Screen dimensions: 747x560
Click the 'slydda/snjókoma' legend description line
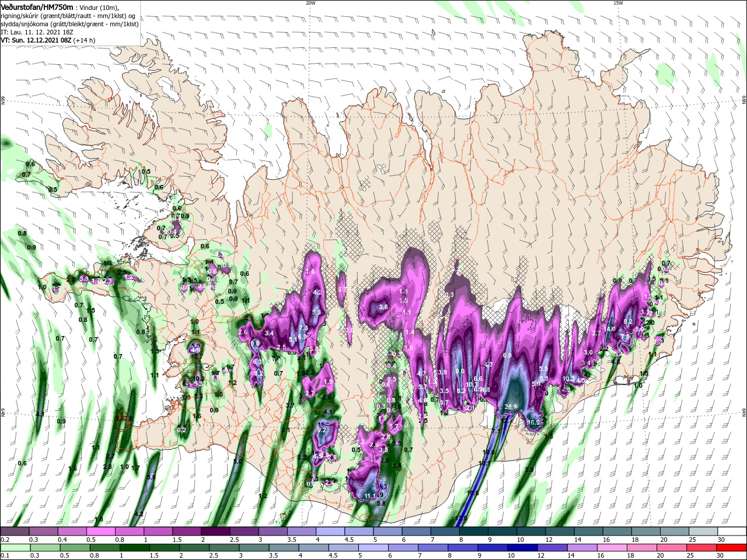(69, 24)
